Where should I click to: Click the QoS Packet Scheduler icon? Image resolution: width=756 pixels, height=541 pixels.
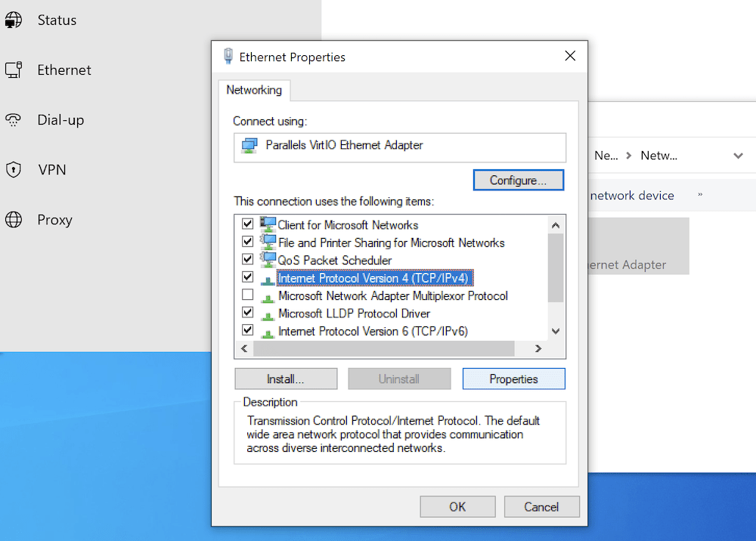tap(268, 258)
